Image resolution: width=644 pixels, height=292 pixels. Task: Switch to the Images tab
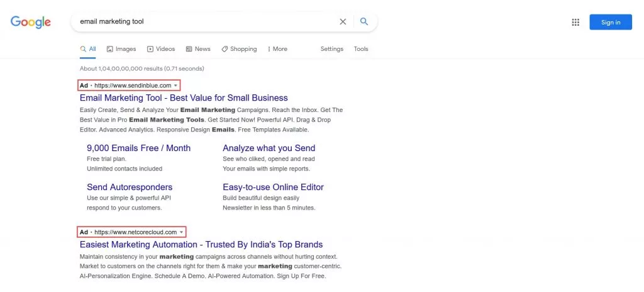point(121,49)
